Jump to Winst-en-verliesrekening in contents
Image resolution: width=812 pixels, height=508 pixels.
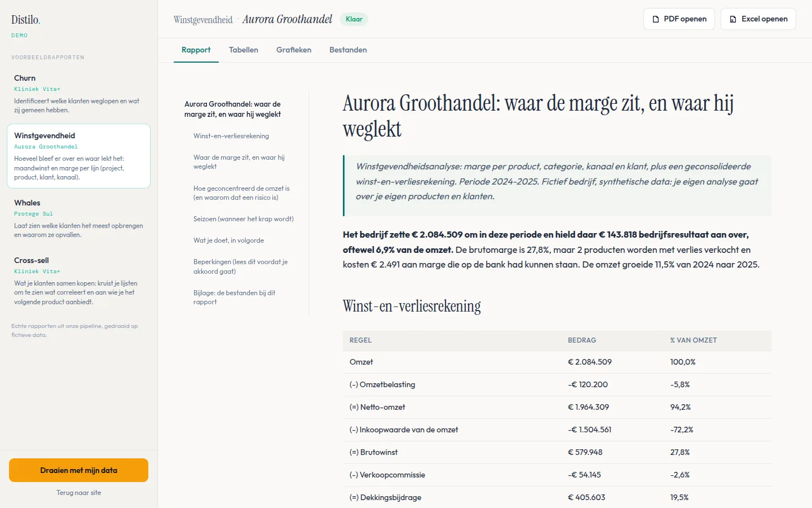pos(231,136)
